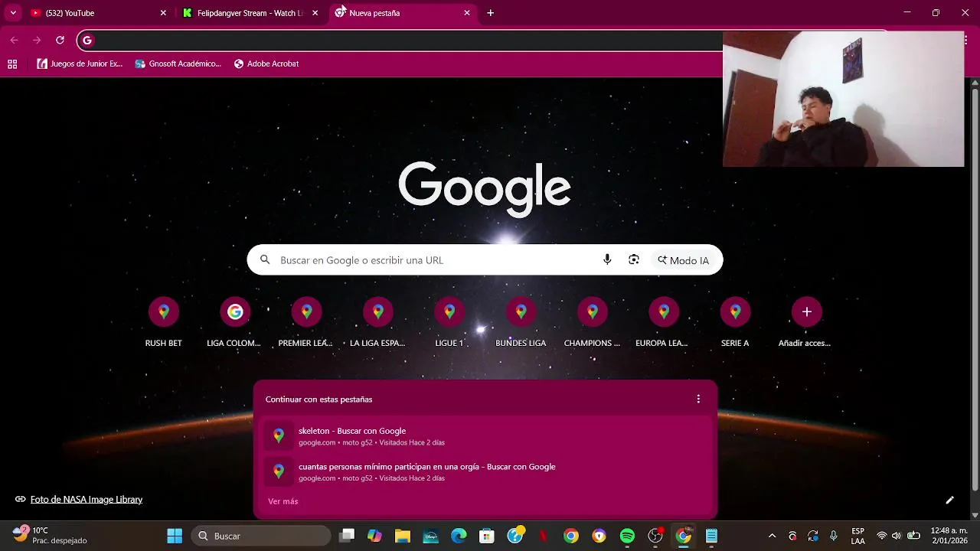Open Task View on the taskbar
The height and width of the screenshot is (551, 980).
pos(347,536)
